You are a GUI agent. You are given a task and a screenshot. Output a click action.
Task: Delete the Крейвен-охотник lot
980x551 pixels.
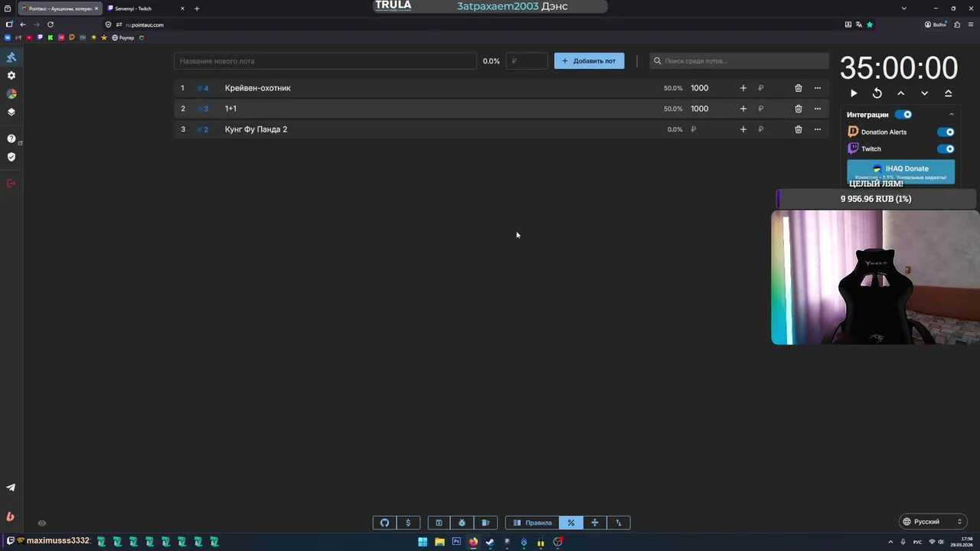799,88
